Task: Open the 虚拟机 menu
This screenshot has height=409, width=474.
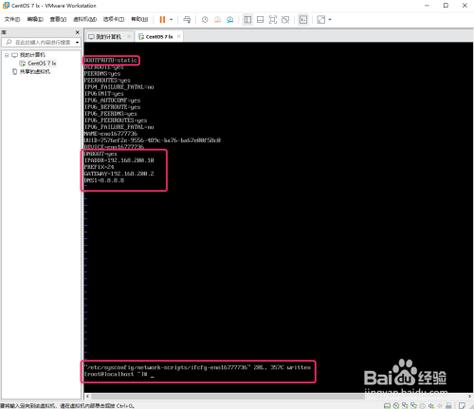Action: click(x=85, y=19)
